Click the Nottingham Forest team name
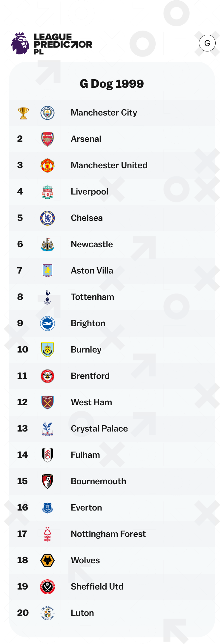Image resolution: width=224 pixels, height=644 pixels. (x=108, y=534)
